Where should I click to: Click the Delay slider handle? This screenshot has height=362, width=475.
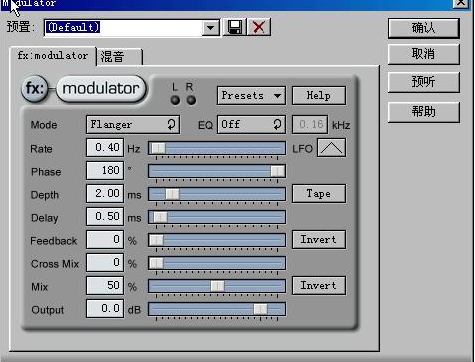pyautogui.click(x=160, y=217)
